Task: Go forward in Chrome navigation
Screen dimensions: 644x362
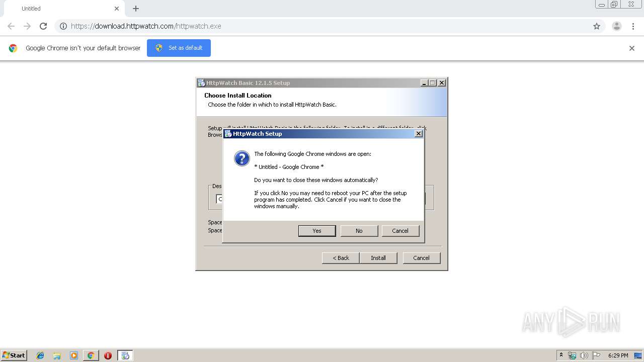Action: coord(27,26)
